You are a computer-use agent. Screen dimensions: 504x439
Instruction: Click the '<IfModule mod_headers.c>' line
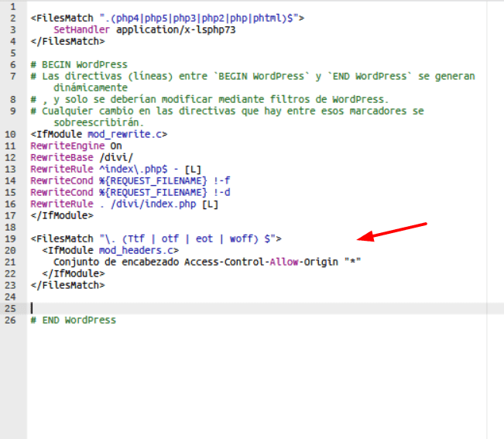point(110,250)
